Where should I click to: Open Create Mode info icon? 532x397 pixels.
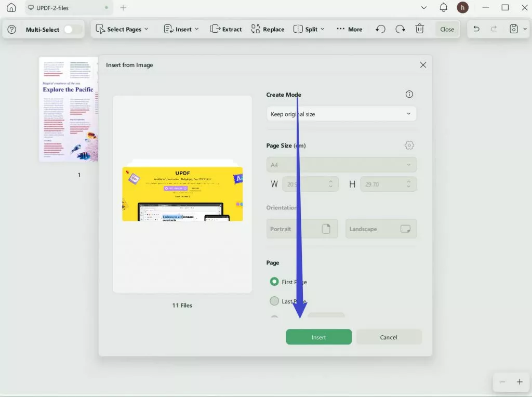409,95
